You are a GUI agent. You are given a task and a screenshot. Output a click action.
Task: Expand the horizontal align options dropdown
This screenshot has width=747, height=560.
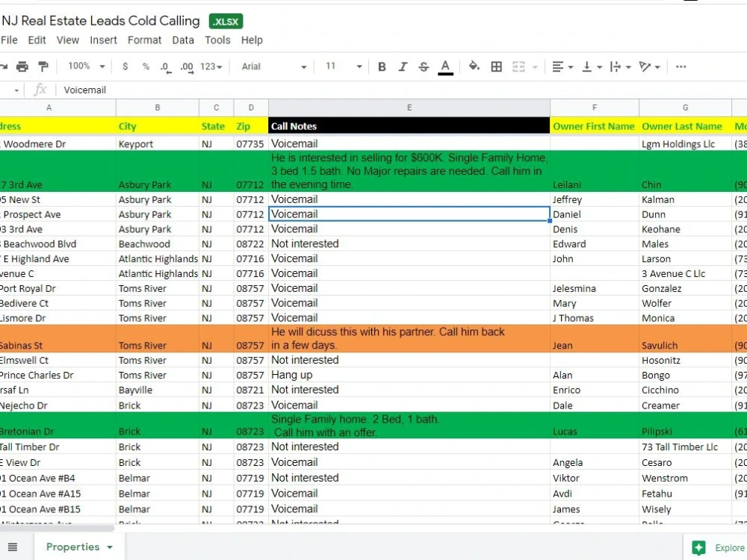(x=570, y=66)
